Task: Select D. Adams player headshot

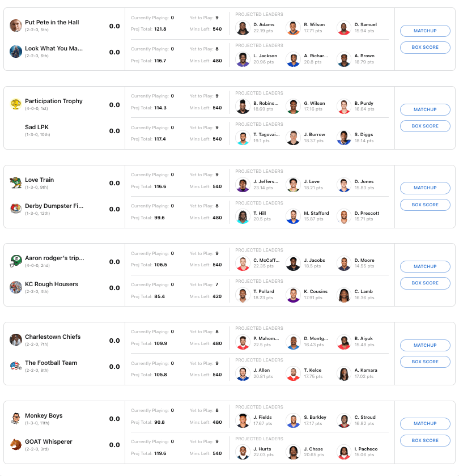Action: 243,28
